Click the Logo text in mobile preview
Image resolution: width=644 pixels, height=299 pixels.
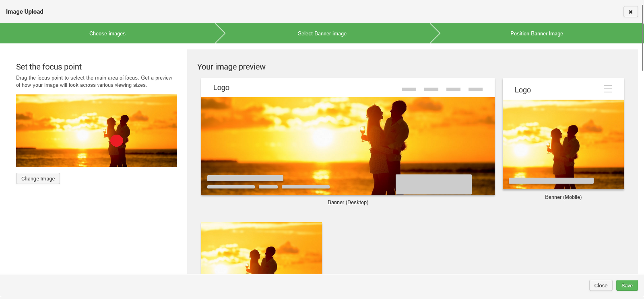522,90
